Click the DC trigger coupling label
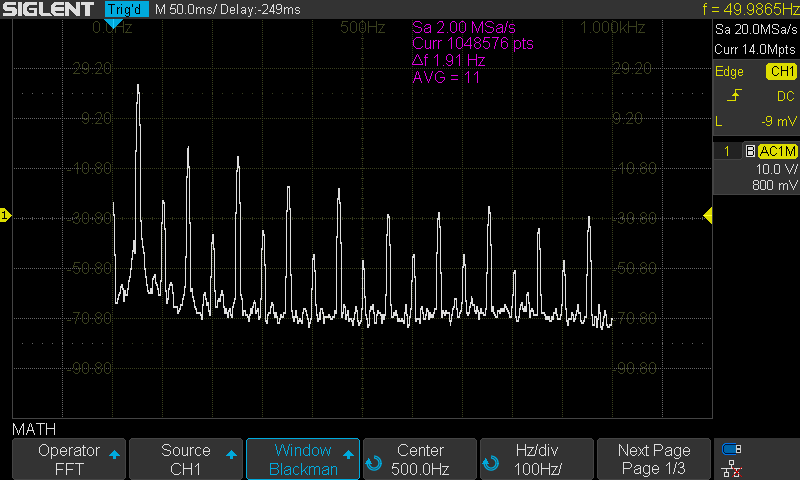800x480 pixels. coord(786,96)
